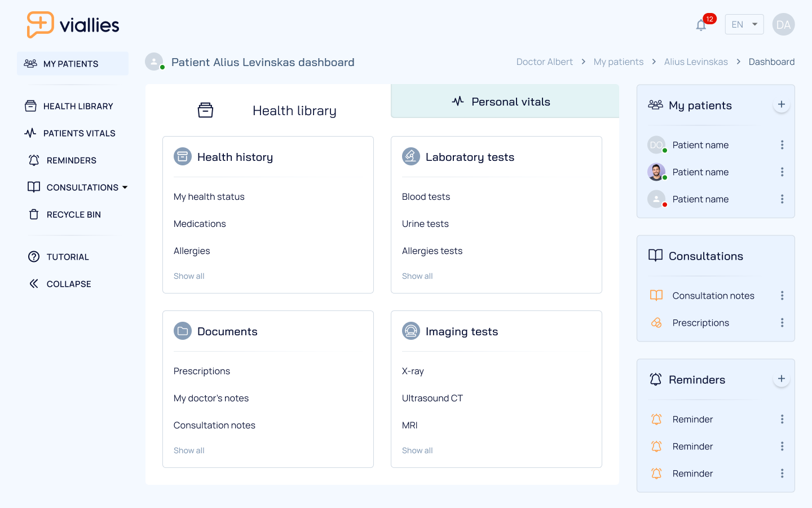The height and width of the screenshot is (508, 812).
Task: Expand the Consultations sidebar menu
Action: click(78, 187)
